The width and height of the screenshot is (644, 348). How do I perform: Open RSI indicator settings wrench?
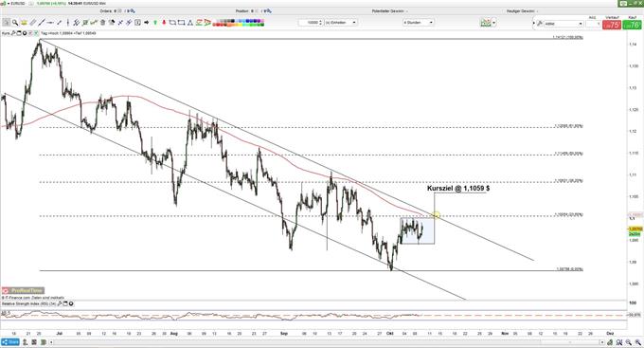[60, 304]
